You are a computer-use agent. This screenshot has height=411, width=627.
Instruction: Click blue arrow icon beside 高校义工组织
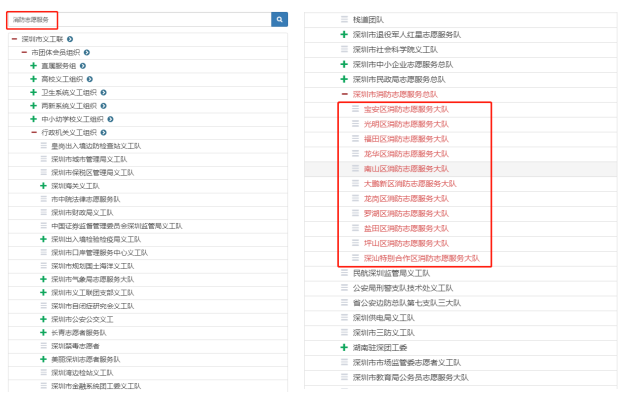tap(89, 79)
